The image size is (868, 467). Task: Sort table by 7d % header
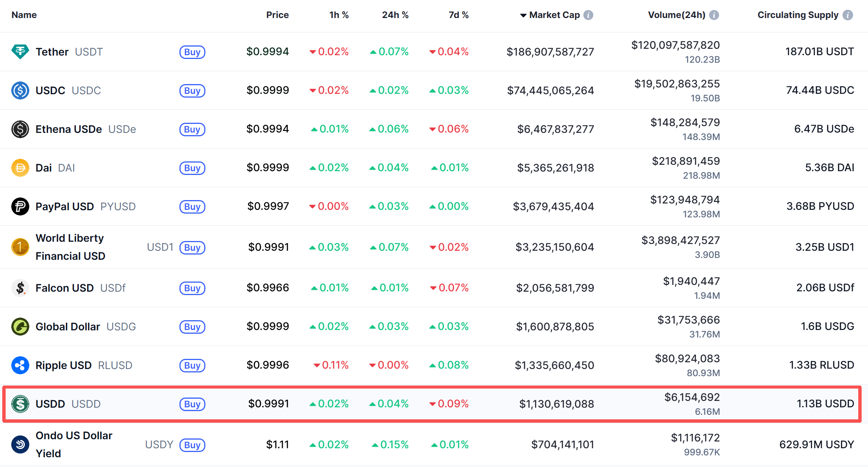pyautogui.click(x=458, y=15)
